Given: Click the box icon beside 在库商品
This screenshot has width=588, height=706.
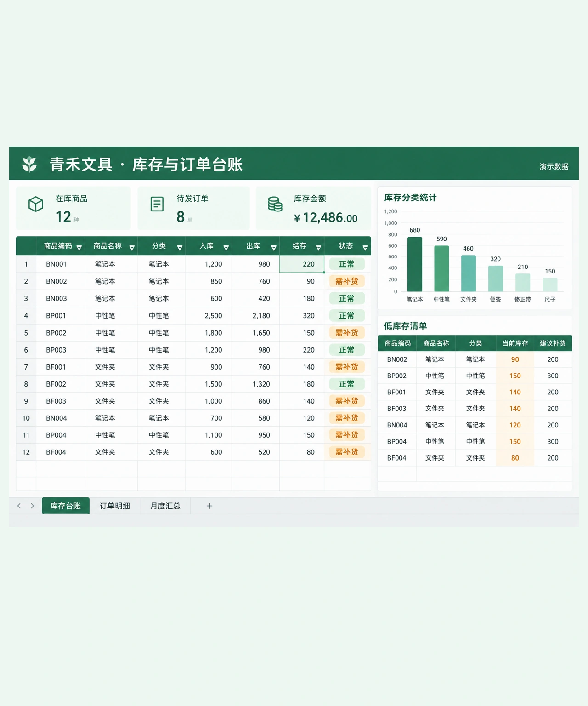Looking at the screenshot, I should (x=36, y=204).
